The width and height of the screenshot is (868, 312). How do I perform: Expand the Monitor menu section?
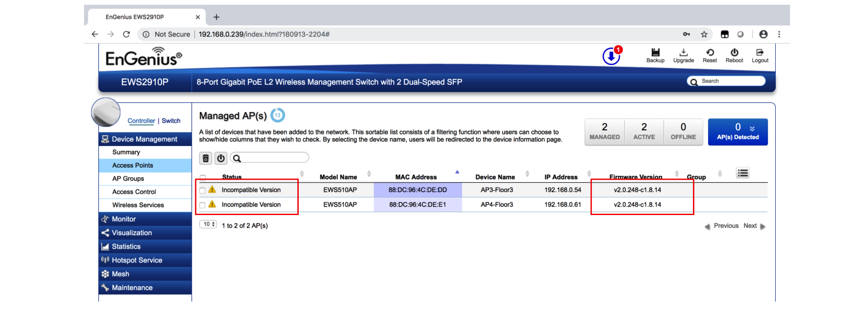click(x=145, y=219)
